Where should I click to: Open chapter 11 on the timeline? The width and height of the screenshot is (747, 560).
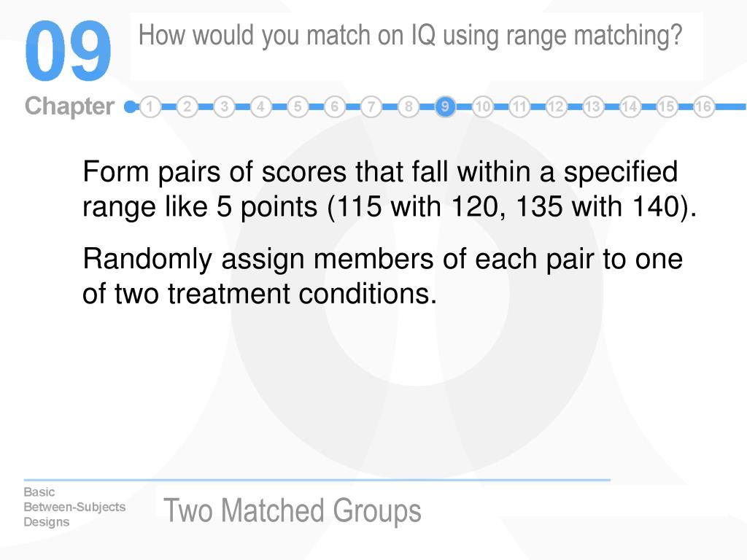[x=519, y=106]
